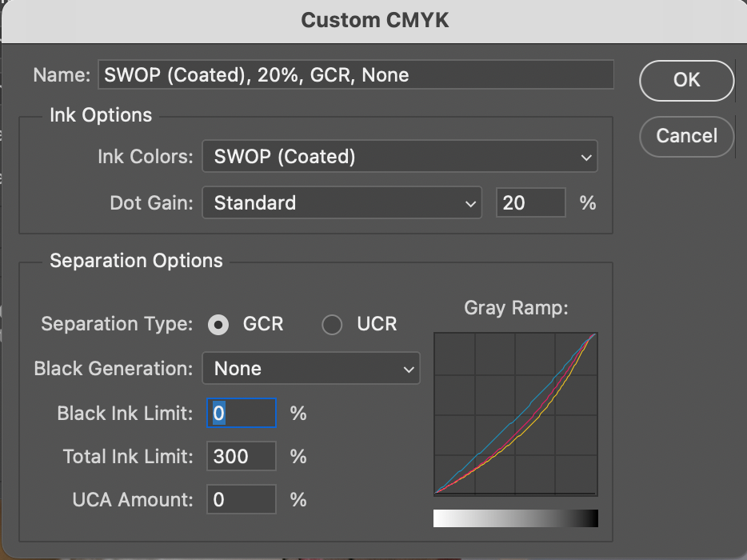The width and height of the screenshot is (747, 560).
Task: Click the Gray Ramp curve graph
Action: (x=516, y=414)
